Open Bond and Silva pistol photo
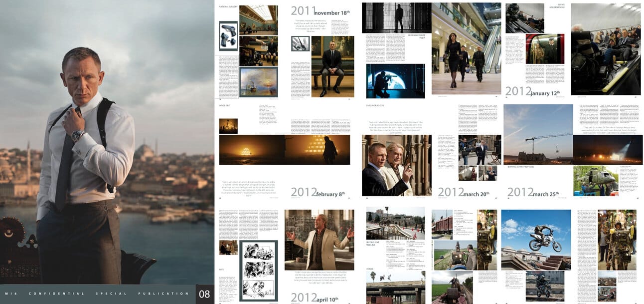The height and width of the screenshot is (304, 644). (396, 165)
